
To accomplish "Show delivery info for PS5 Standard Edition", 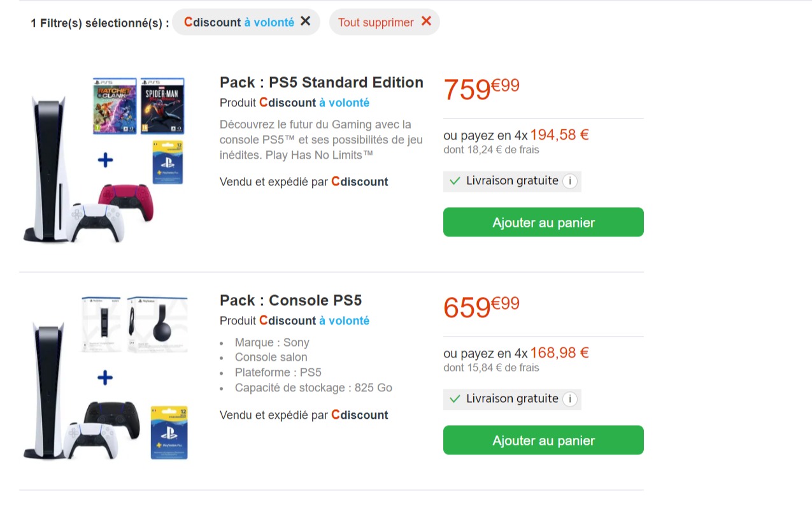I will [x=570, y=181].
